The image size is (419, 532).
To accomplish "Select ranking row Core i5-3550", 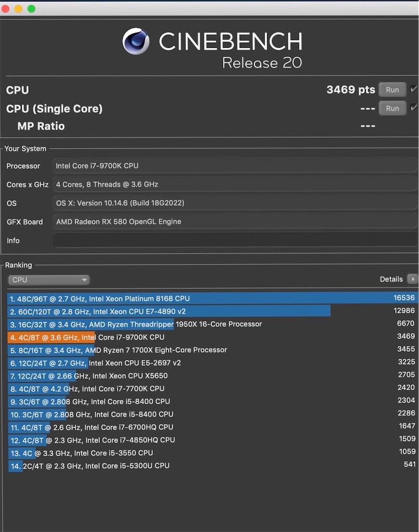I will (x=213, y=453).
